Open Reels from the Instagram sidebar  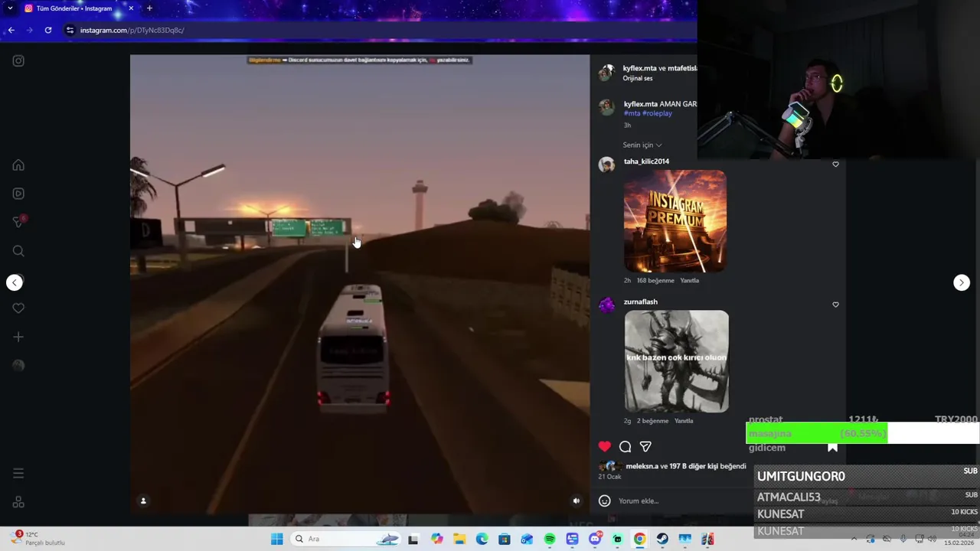click(18, 194)
